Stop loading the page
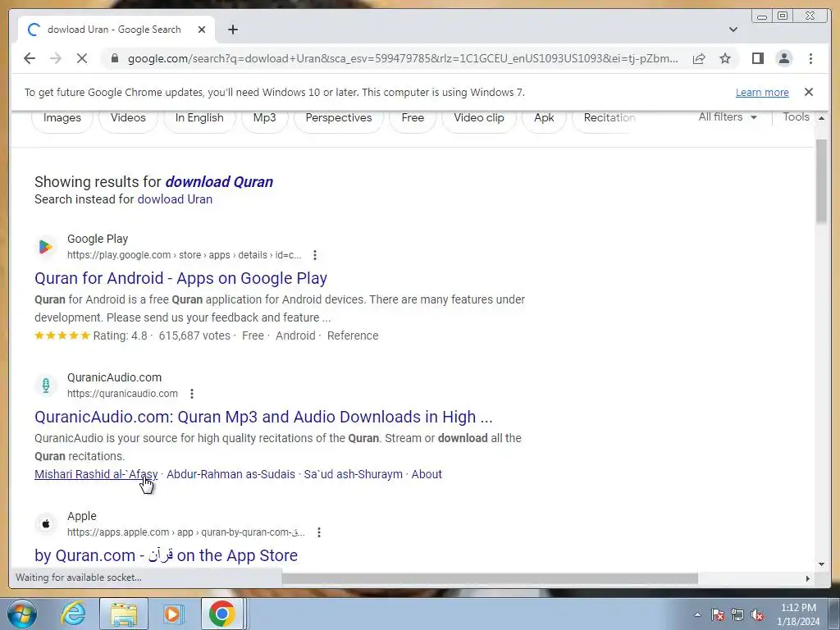 (82, 58)
